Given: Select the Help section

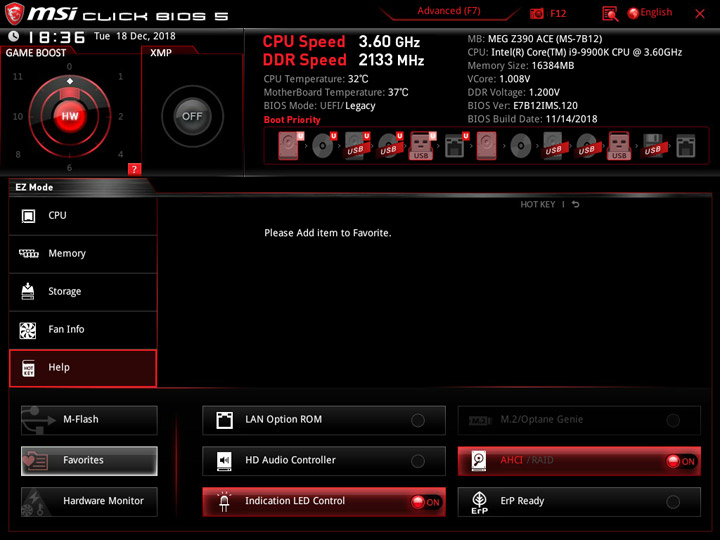Looking at the screenshot, I should 83,368.
